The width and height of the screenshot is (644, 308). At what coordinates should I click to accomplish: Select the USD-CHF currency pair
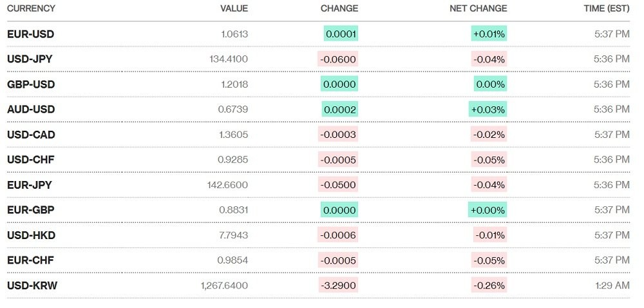click(x=30, y=159)
